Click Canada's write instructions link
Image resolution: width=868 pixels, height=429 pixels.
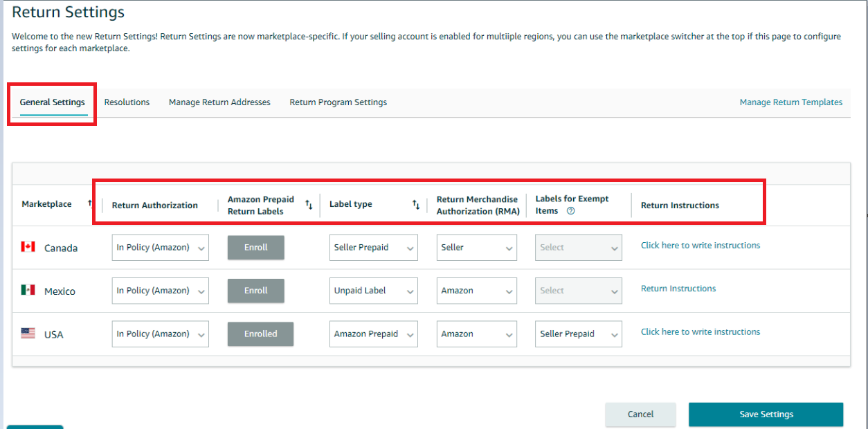(x=700, y=246)
